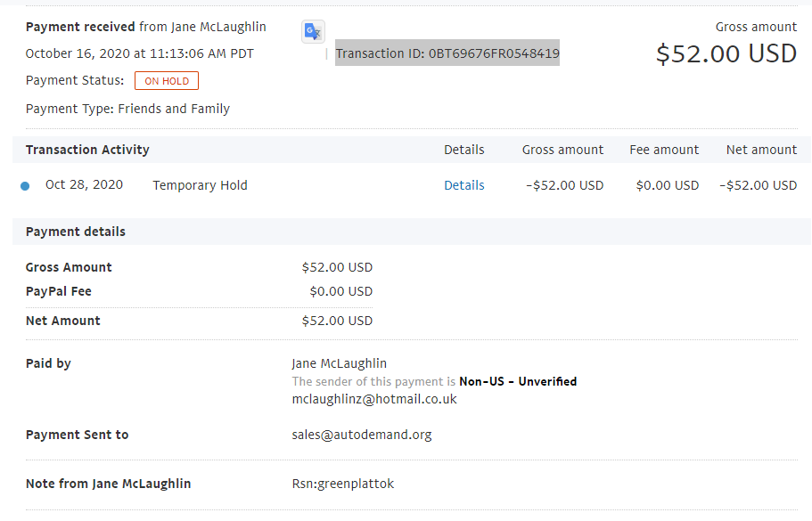Click the ON HOLD payment status badge
The height and width of the screenshot is (521, 812).
point(166,81)
